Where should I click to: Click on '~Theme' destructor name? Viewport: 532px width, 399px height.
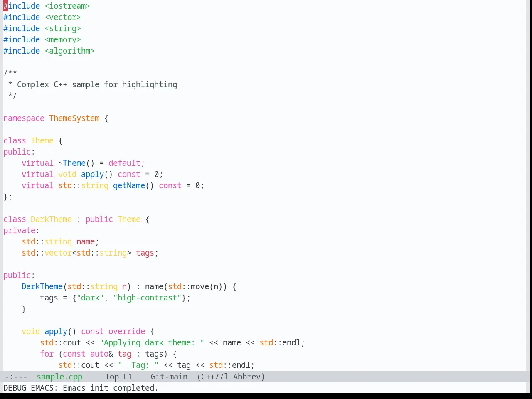72,163
